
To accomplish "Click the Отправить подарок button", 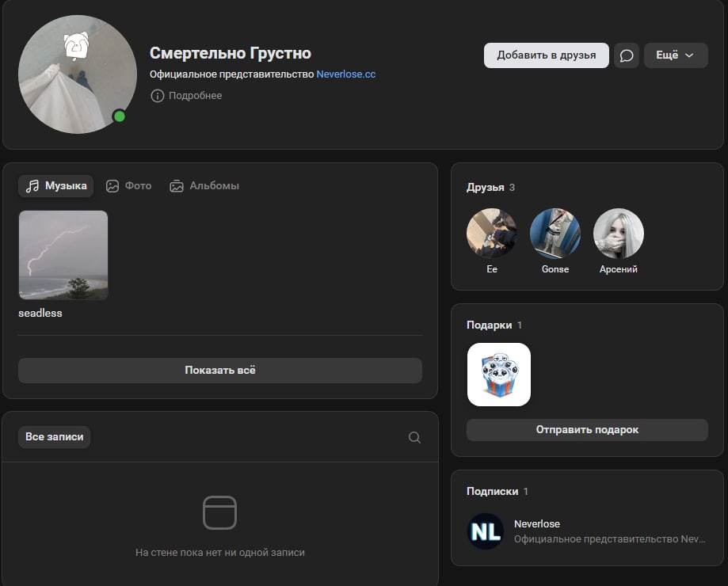I will 586,430.
